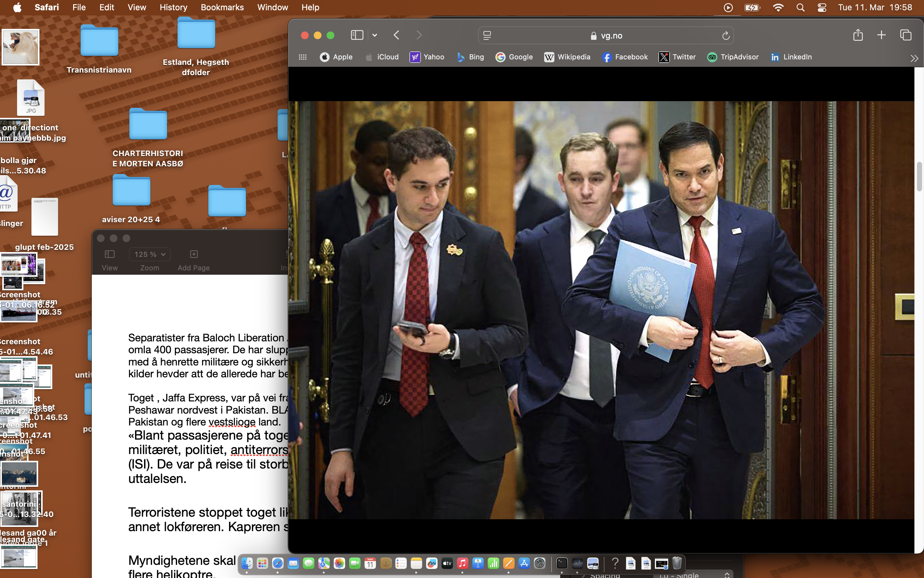Go forward to next page in Safari
924x578 pixels.
tap(419, 35)
